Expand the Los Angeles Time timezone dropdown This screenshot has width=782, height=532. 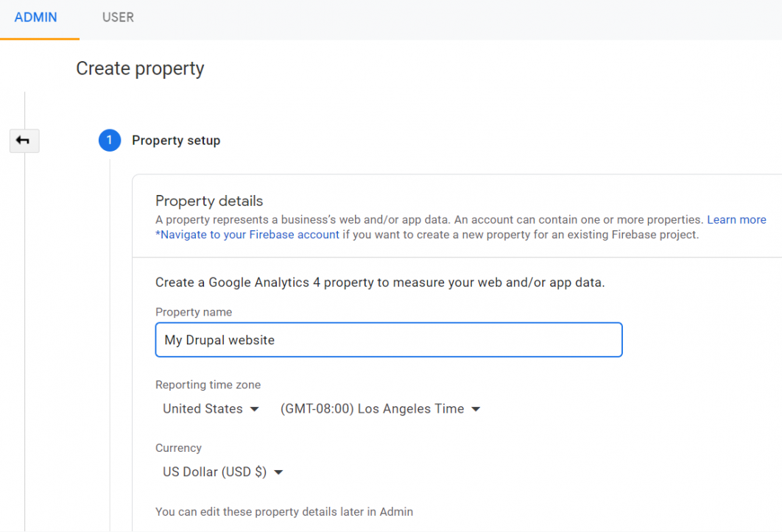[380, 408]
